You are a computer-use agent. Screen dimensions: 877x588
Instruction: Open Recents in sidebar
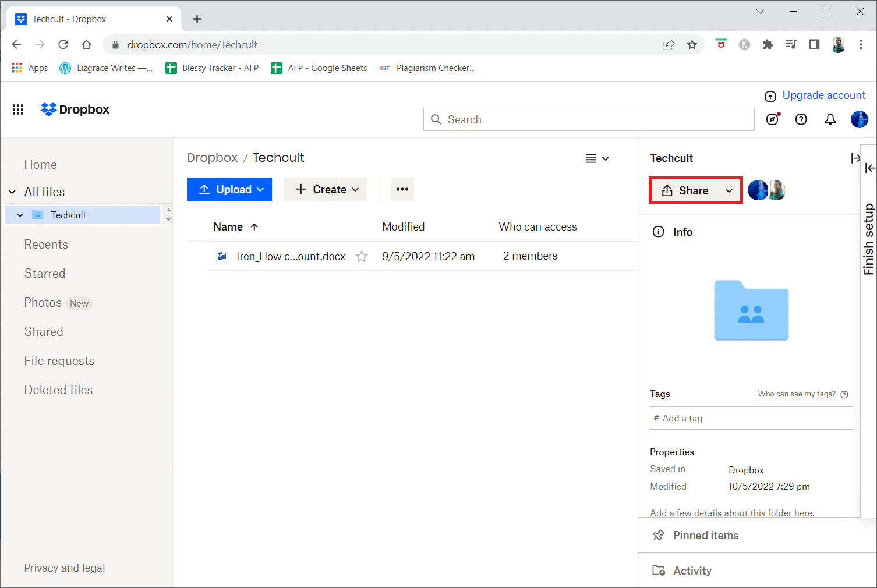[x=46, y=245]
